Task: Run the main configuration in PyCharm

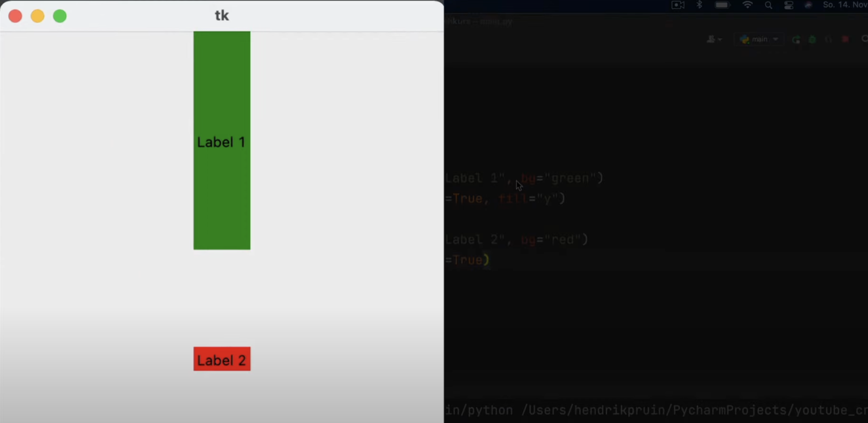Action: (797, 40)
